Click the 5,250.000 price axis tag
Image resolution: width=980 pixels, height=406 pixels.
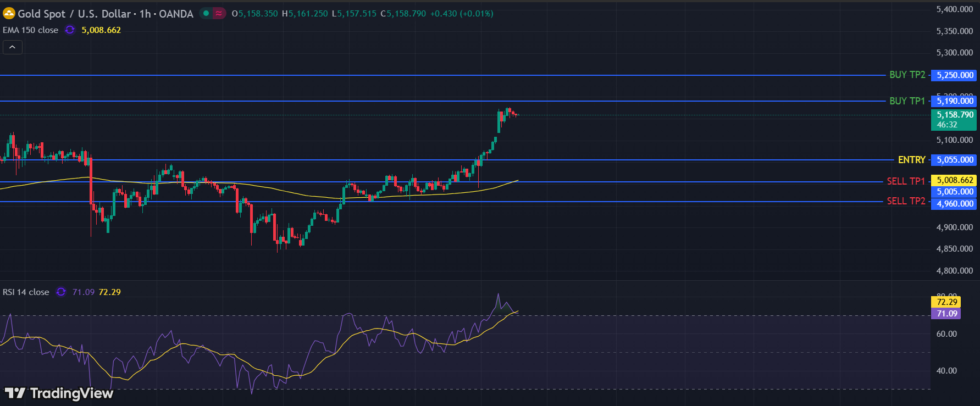[x=955, y=75]
